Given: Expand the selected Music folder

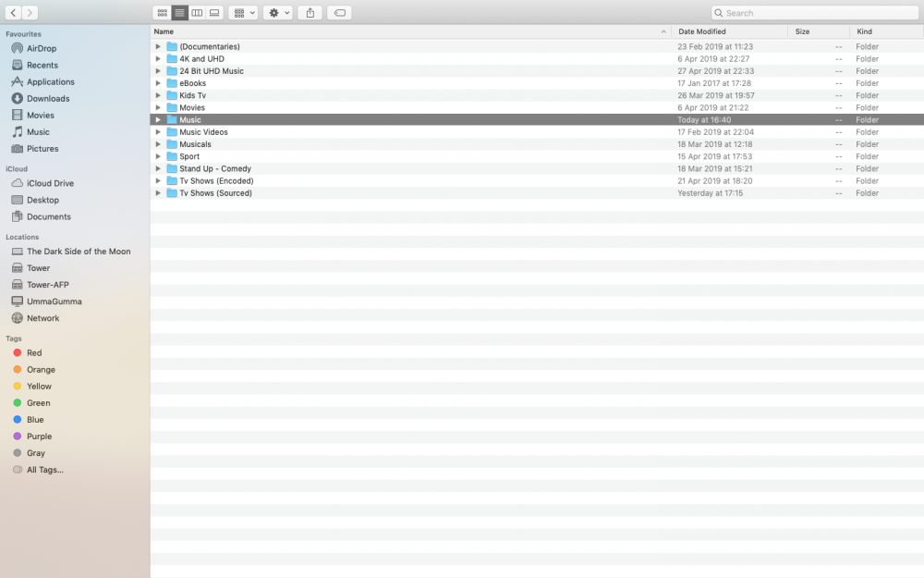Looking at the screenshot, I should click(x=158, y=119).
